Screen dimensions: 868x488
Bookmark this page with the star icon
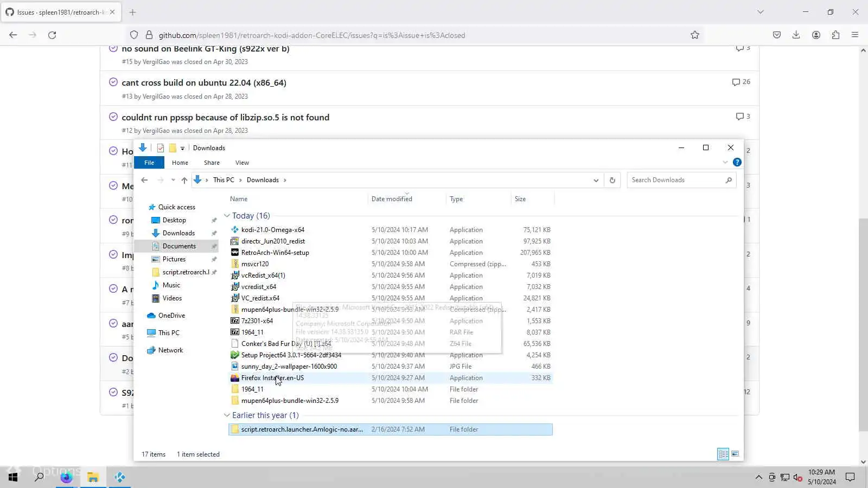tap(695, 35)
